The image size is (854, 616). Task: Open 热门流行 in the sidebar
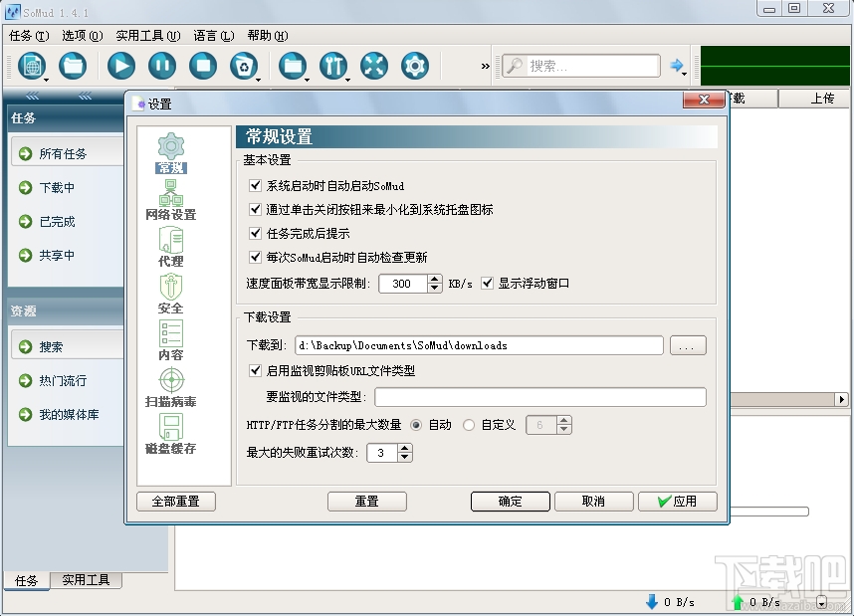click(63, 381)
